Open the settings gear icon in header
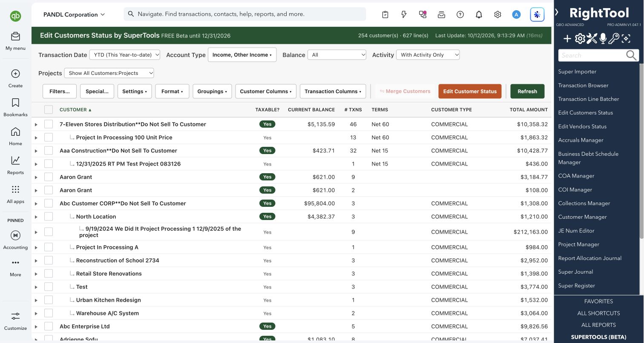This screenshot has width=644, height=343. tap(497, 14)
